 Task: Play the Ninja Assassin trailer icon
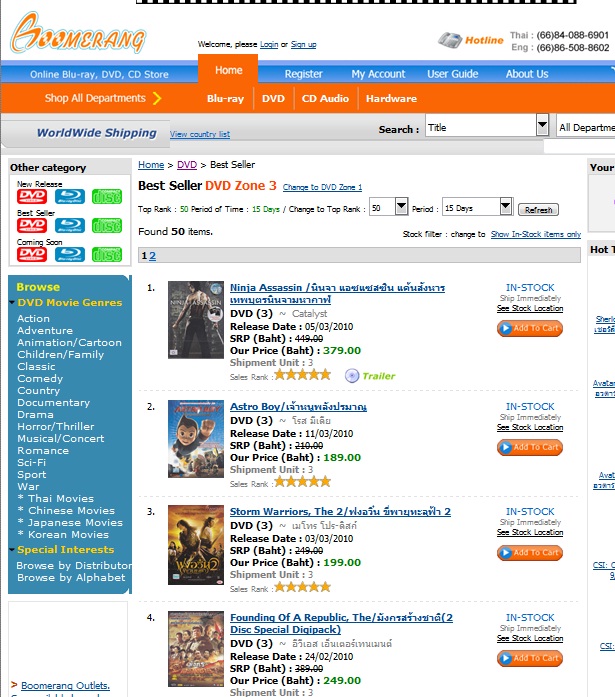tap(352, 376)
